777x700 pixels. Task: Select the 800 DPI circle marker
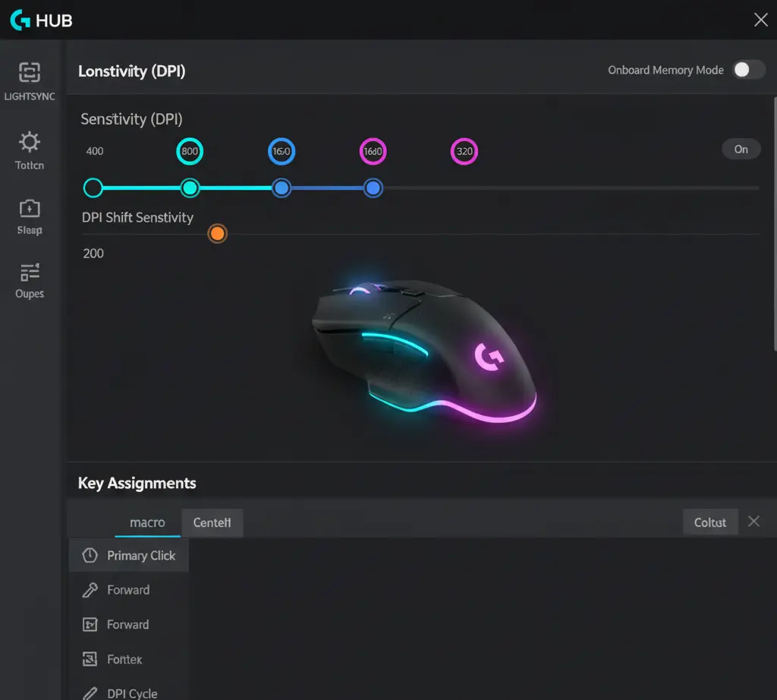pyautogui.click(x=190, y=152)
